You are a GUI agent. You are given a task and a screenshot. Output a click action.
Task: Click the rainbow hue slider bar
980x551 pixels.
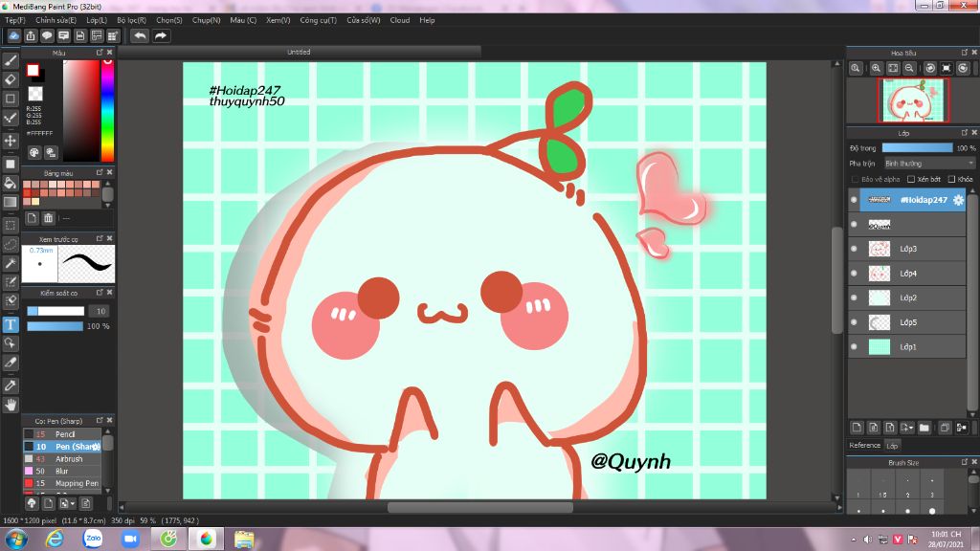(x=107, y=111)
